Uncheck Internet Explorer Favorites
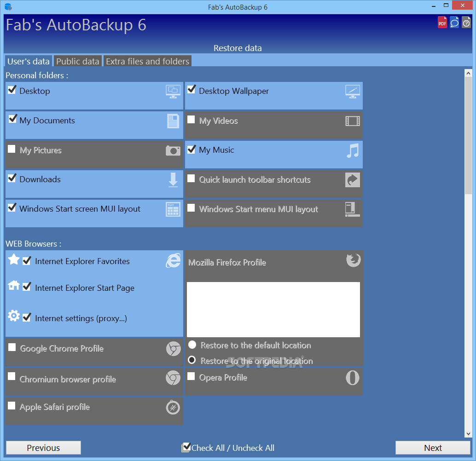This screenshot has width=476, height=461. 27,261
